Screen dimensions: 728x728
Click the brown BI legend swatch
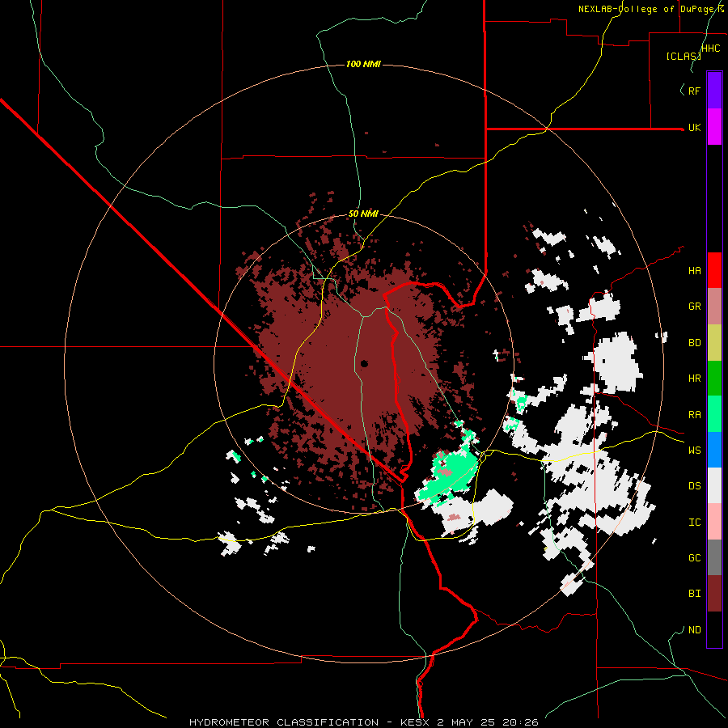coord(714,594)
